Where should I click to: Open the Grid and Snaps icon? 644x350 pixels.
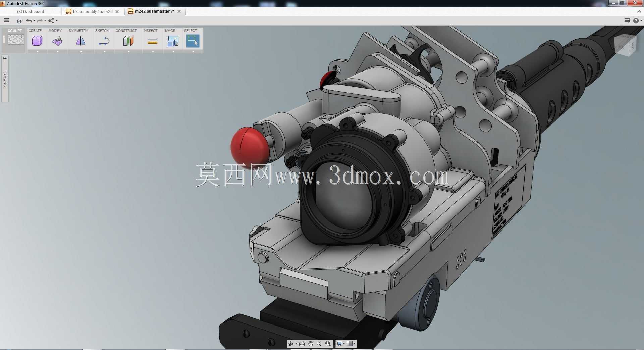[x=350, y=344]
